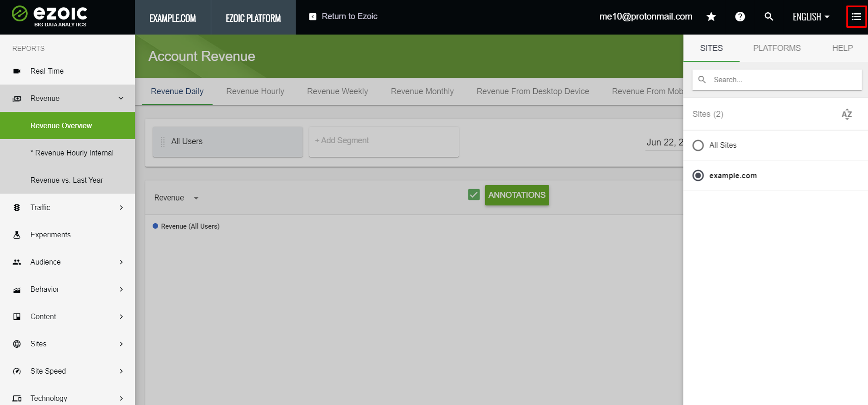Click the Ezoic logo
Viewport: 868px width, 405px height.
coord(50,16)
